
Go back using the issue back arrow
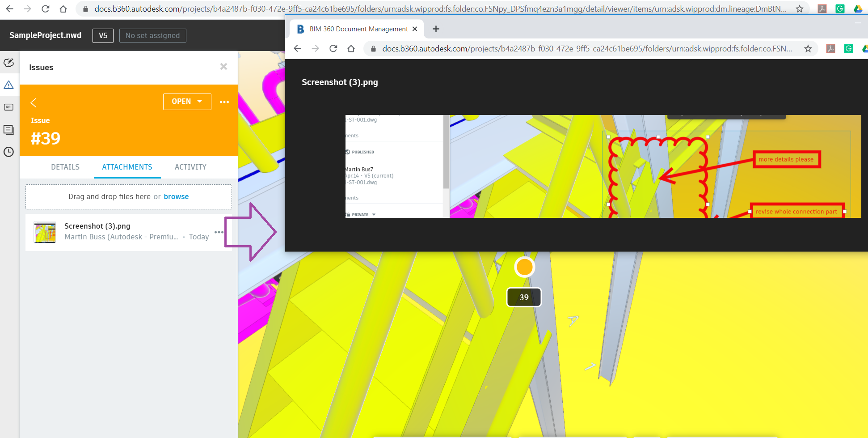pos(34,102)
